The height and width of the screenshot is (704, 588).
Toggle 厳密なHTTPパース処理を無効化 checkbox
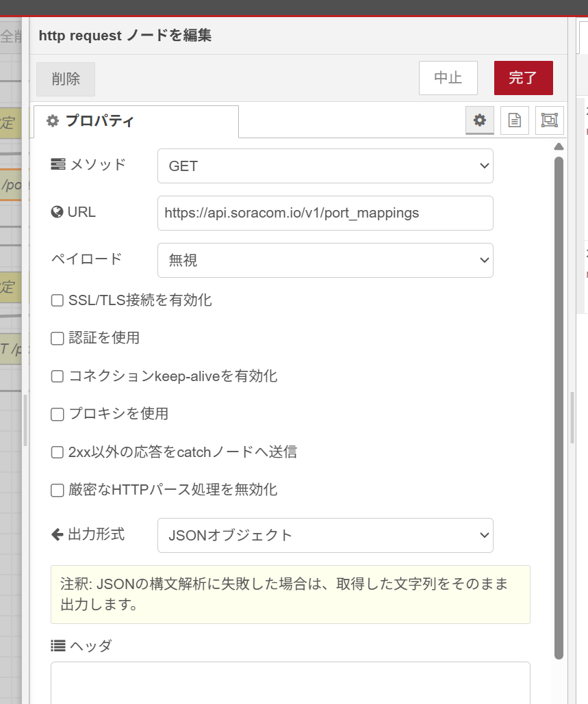[x=57, y=490]
